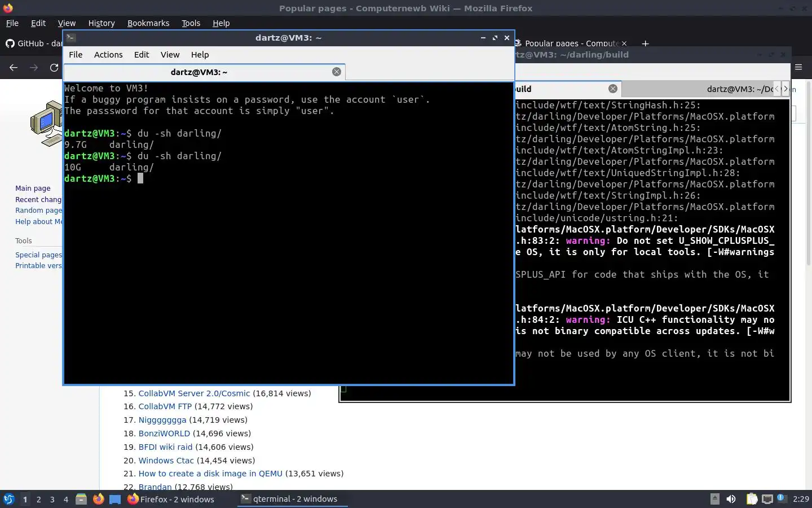Open CollabVM FTP article
This screenshot has width=812, height=508.
coord(165,406)
